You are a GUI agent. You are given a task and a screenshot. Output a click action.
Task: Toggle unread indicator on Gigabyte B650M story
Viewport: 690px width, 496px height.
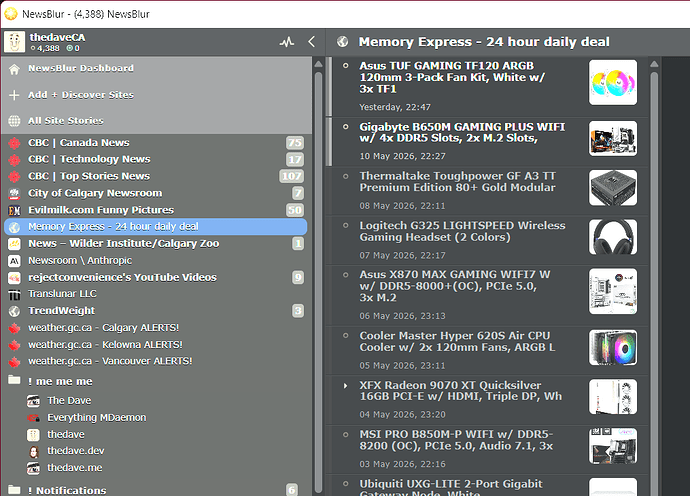(x=345, y=127)
